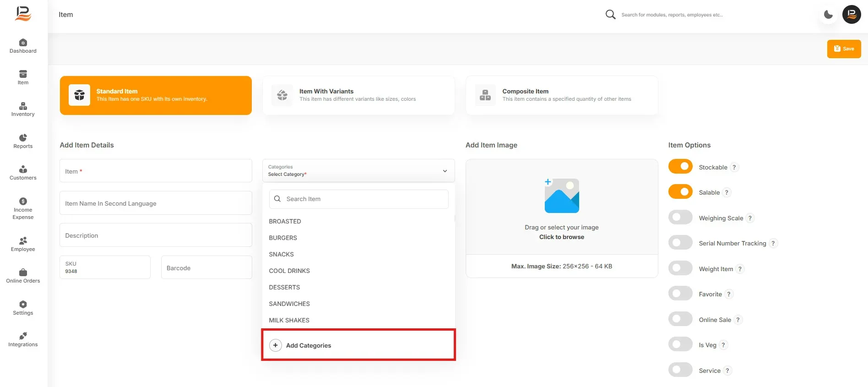868x387 pixels.
Task: Click the plus icon beside Add Categories
Action: coord(276,345)
